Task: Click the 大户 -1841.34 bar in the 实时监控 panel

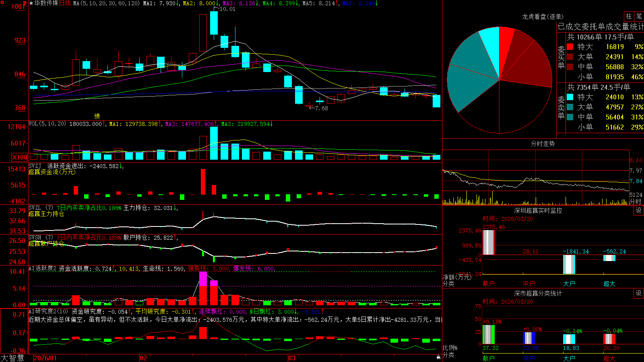Action: click(x=569, y=264)
